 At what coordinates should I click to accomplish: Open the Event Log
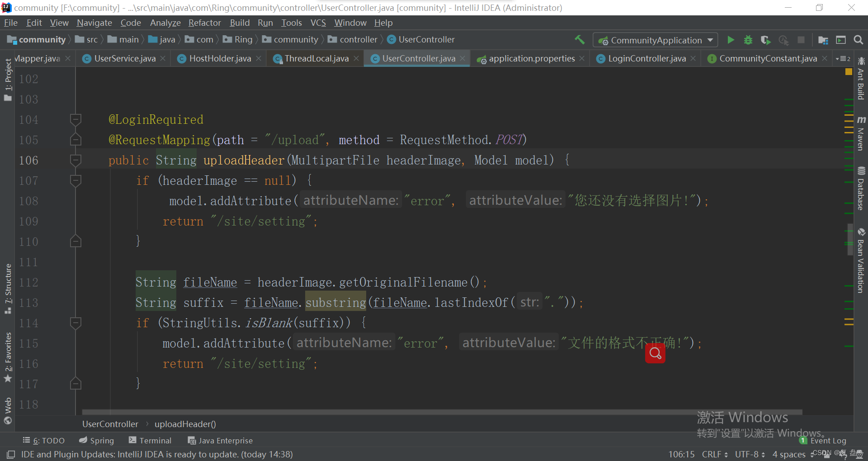823,440
